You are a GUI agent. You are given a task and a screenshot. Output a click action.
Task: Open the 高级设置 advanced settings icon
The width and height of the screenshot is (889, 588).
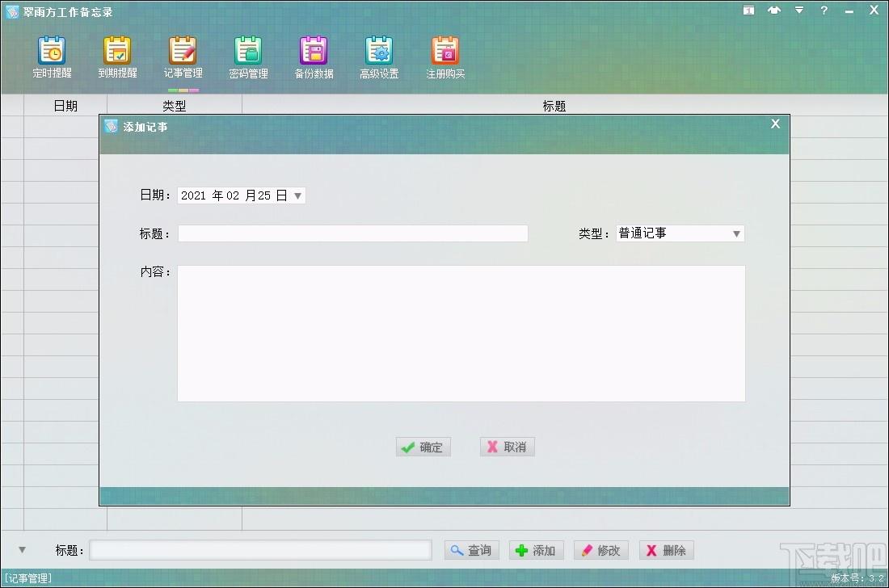(x=379, y=57)
